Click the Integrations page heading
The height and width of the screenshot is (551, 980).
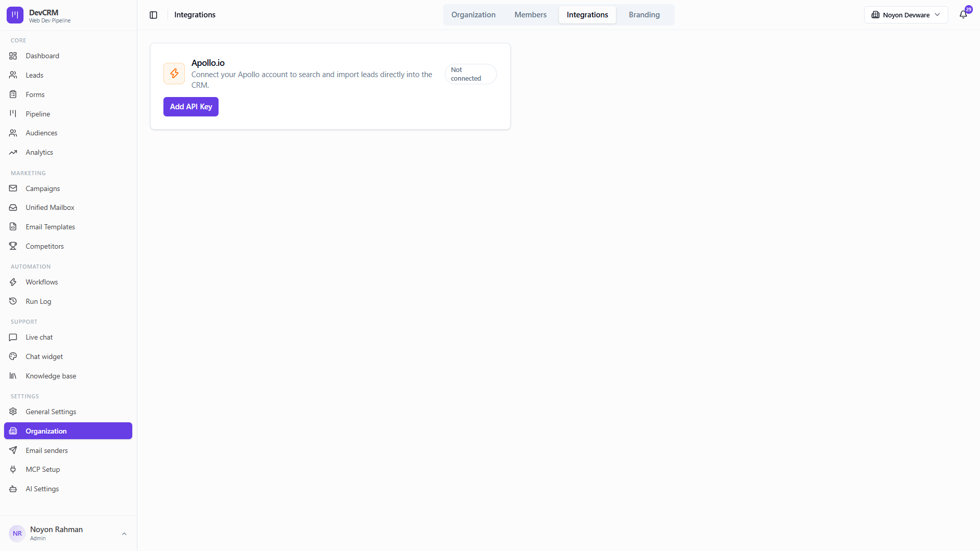(195, 15)
